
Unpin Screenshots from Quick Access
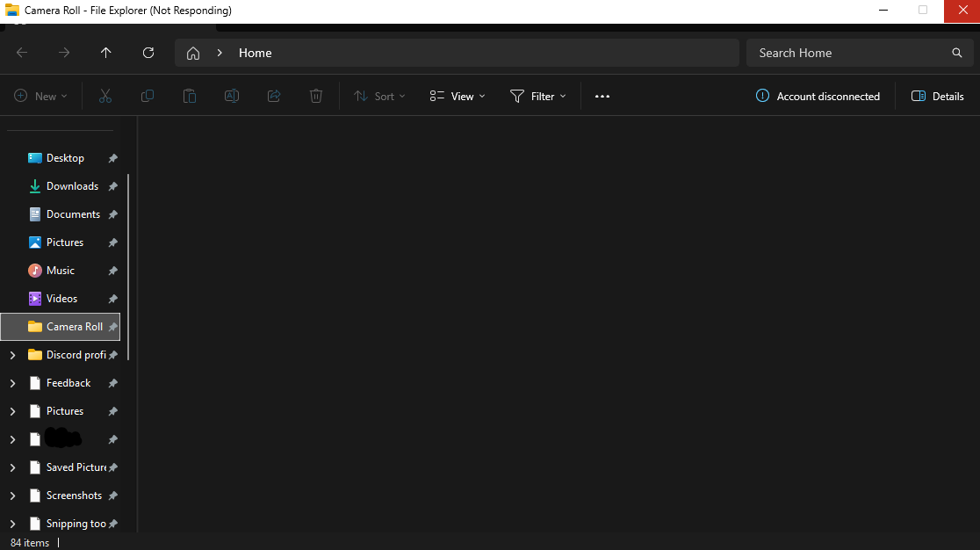(x=112, y=495)
